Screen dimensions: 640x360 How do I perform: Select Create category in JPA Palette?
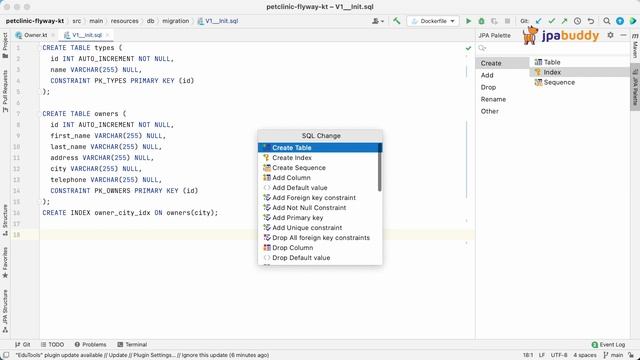click(x=502, y=63)
